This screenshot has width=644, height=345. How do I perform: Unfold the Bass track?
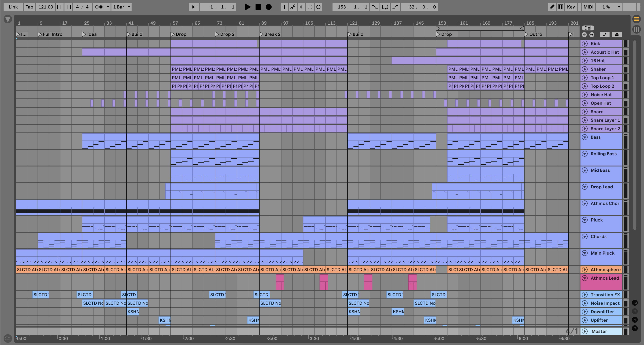(x=585, y=137)
